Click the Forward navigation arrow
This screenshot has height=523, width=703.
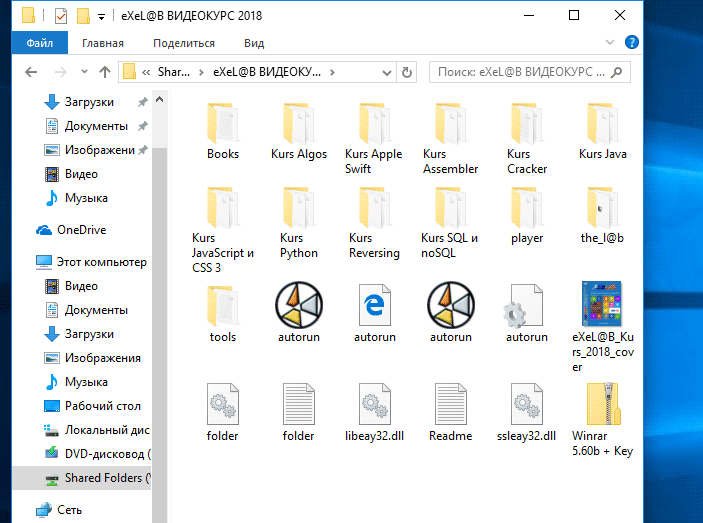tap(61, 72)
